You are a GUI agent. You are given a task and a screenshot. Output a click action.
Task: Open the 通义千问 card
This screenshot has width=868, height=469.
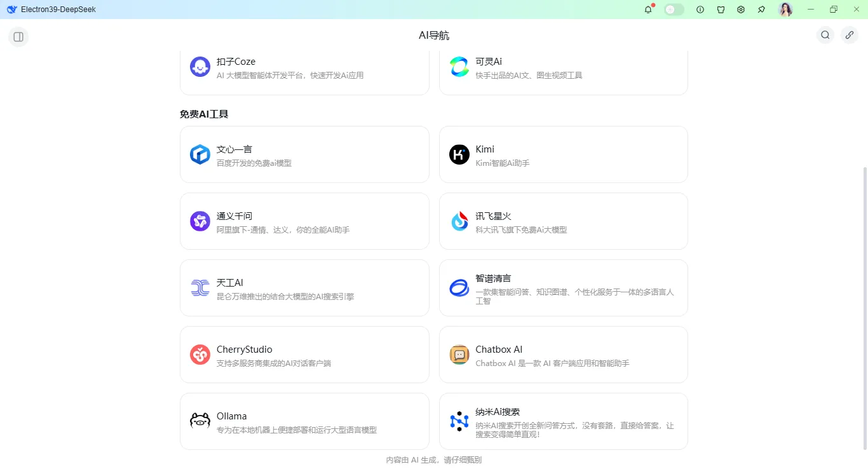pos(304,221)
